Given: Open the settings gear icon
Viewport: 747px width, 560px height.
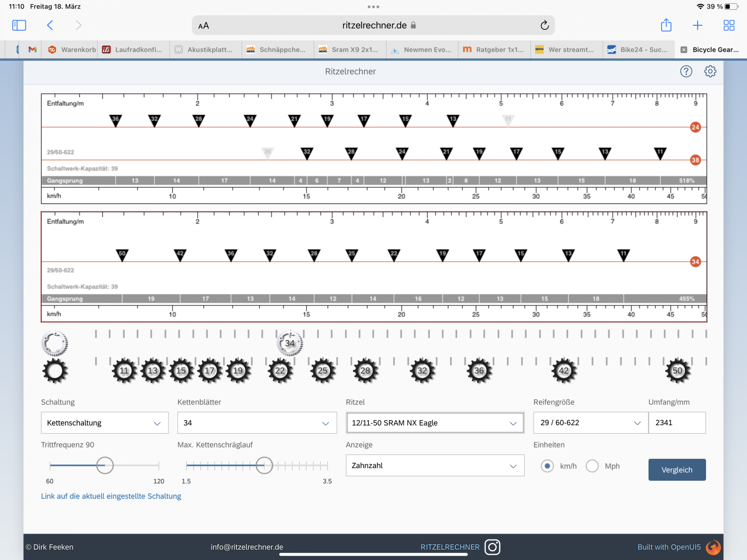Looking at the screenshot, I should pyautogui.click(x=710, y=71).
